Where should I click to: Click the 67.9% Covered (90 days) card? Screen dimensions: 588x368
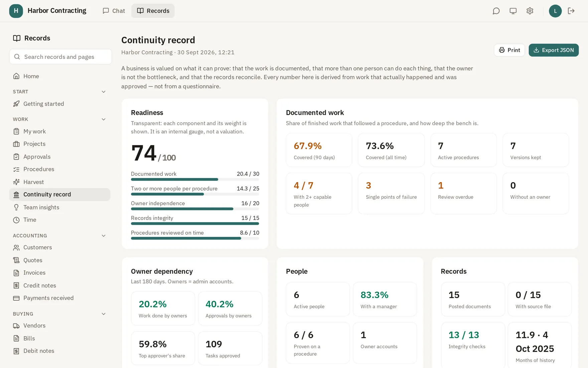(319, 150)
